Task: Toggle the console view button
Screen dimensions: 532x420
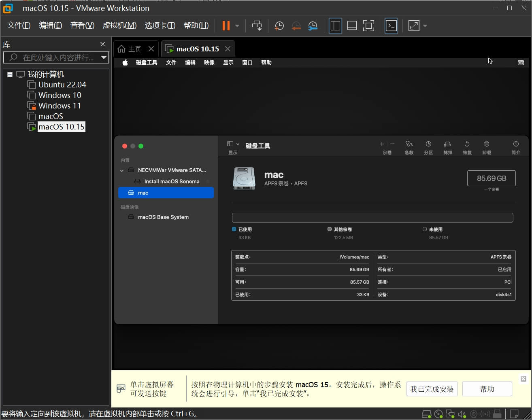Action: pyautogui.click(x=391, y=26)
